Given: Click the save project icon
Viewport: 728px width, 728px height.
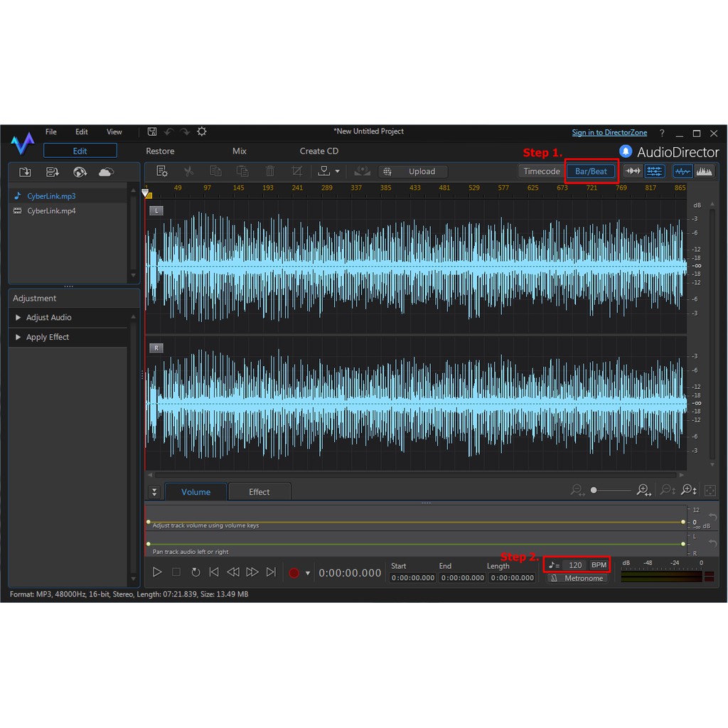Looking at the screenshot, I should (x=152, y=132).
